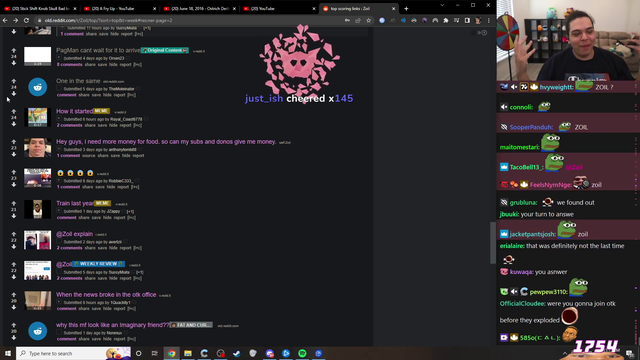Viewport: 640px width, 360px height.
Task: Open 'Hey guys, i need more money' post
Action: 166,142
